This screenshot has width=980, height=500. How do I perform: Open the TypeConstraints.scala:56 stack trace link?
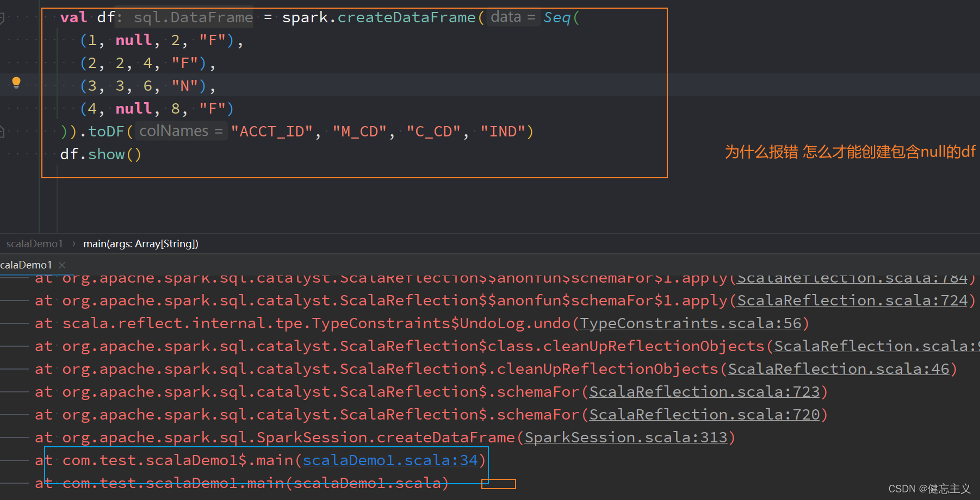point(691,322)
